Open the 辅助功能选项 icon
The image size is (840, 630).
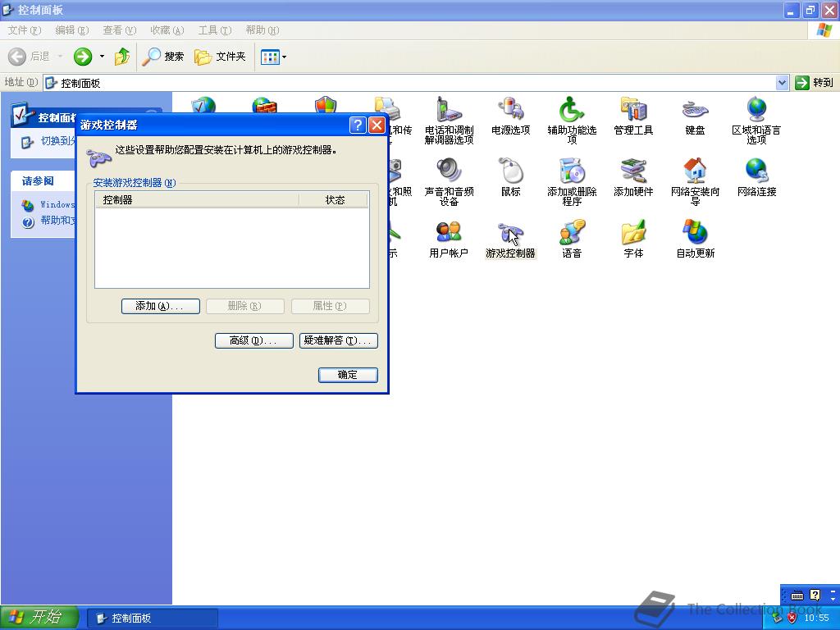(572, 121)
